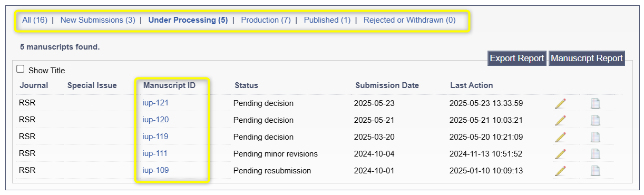Open the document page icon for iup-121
Screen dimensions: 644x195
point(596,104)
